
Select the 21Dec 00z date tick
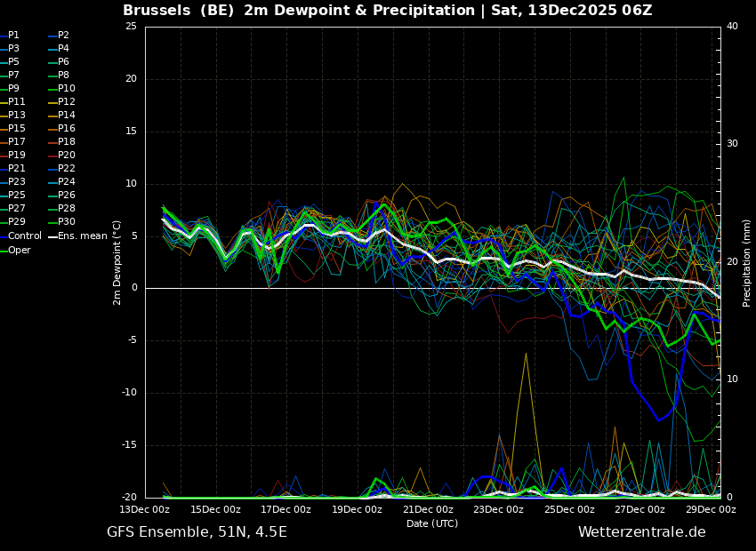click(x=428, y=510)
